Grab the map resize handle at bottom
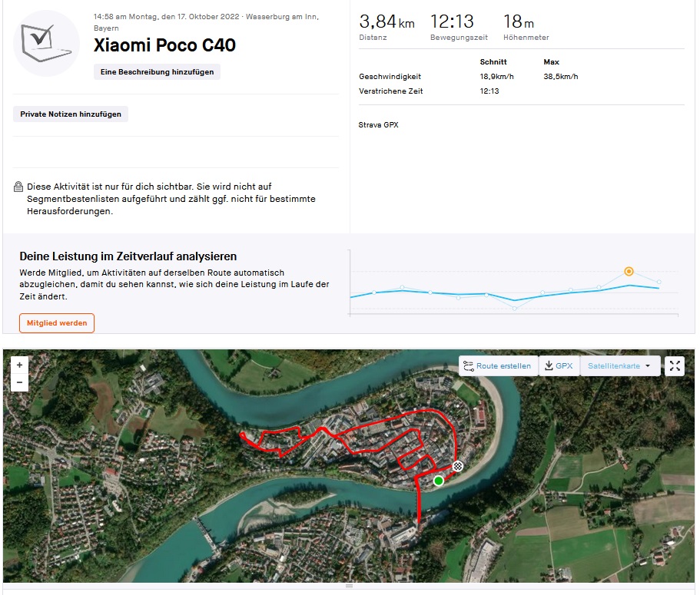700x595 pixels. (350, 587)
